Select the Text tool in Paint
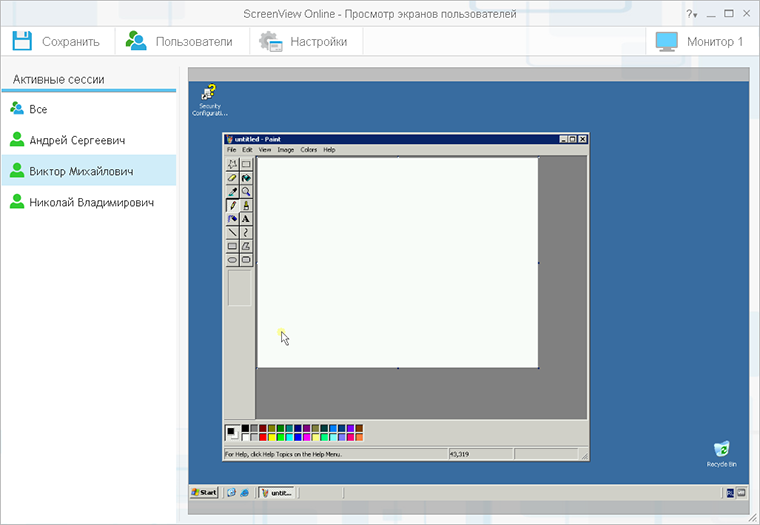 (246, 219)
